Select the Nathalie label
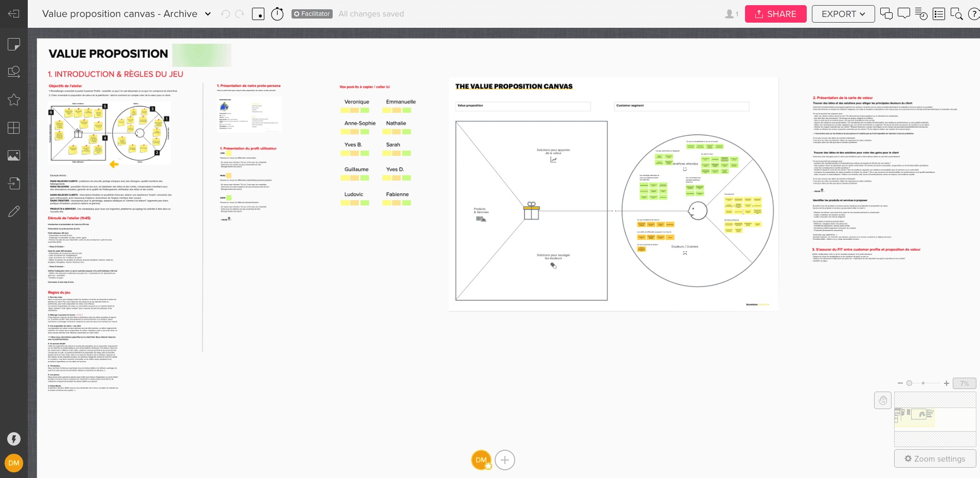The width and height of the screenshot is (980, 478). tap(396, 123)
